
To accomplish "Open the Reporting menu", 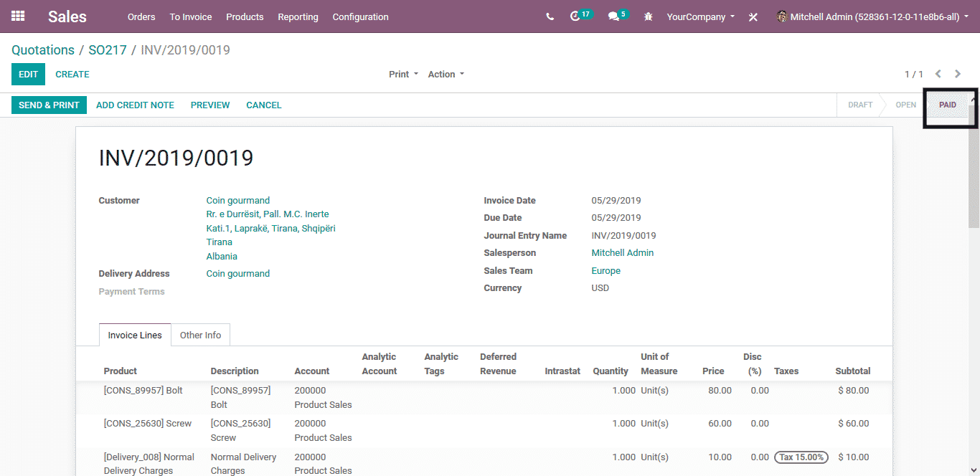I will pyautogui.click(x=298, y=16).
